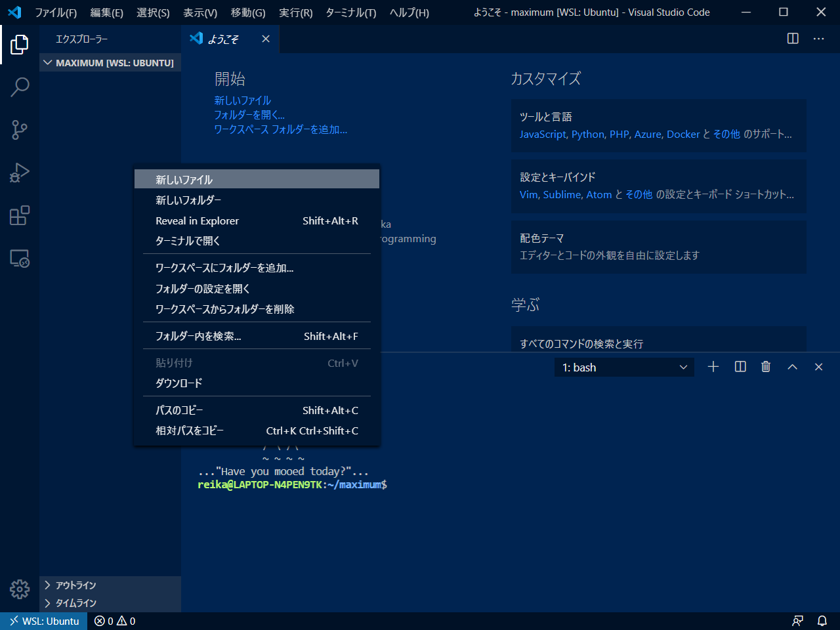This screenshot has width=840, height=630.
Task: Maximize the terminal panel with chevron
Action: [x=792, y=367]
